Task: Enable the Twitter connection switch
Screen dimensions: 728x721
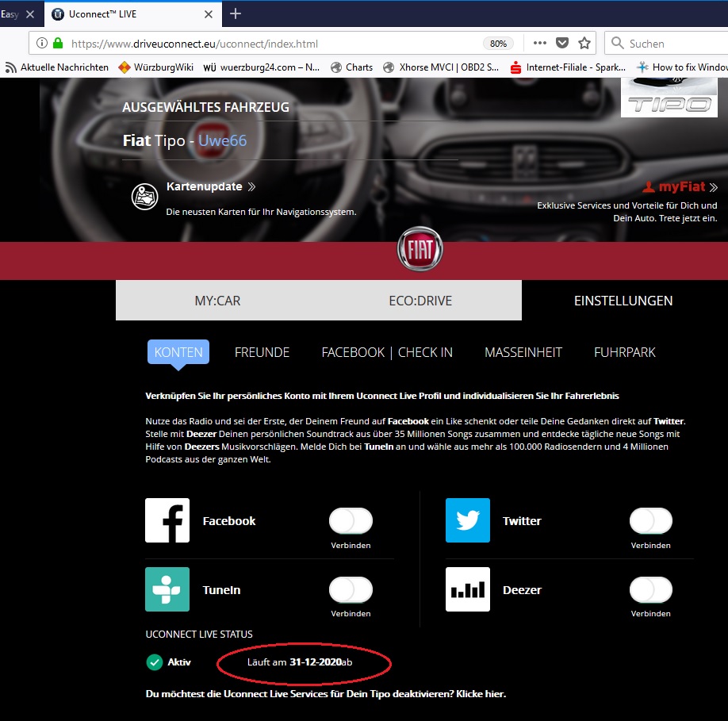Action: [x=650, y=521]
